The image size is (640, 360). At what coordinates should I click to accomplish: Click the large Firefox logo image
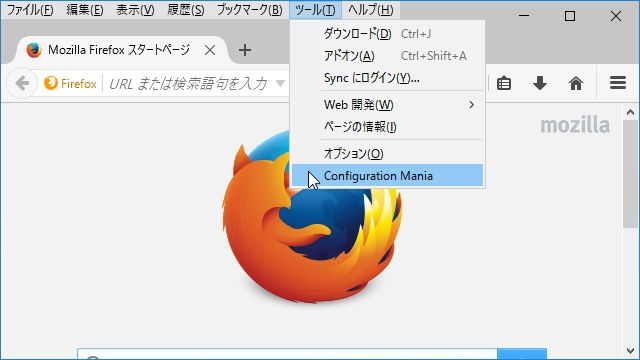312,216
